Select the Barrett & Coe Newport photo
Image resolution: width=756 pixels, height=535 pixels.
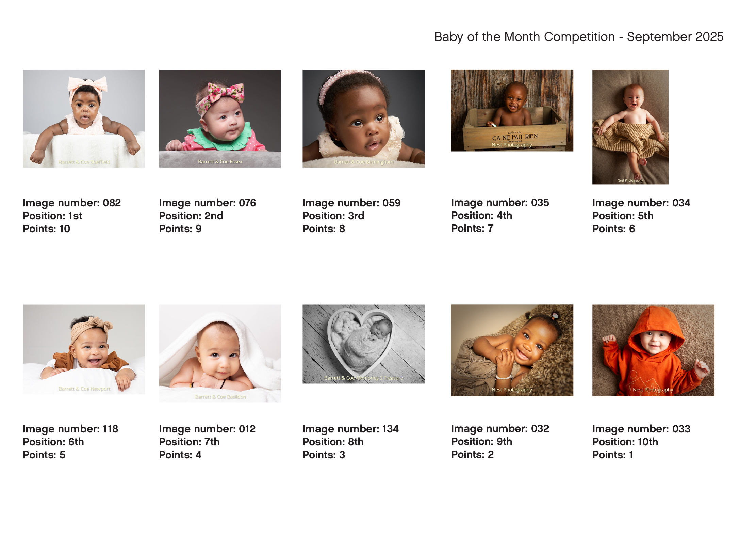click(x=84, y=349)
